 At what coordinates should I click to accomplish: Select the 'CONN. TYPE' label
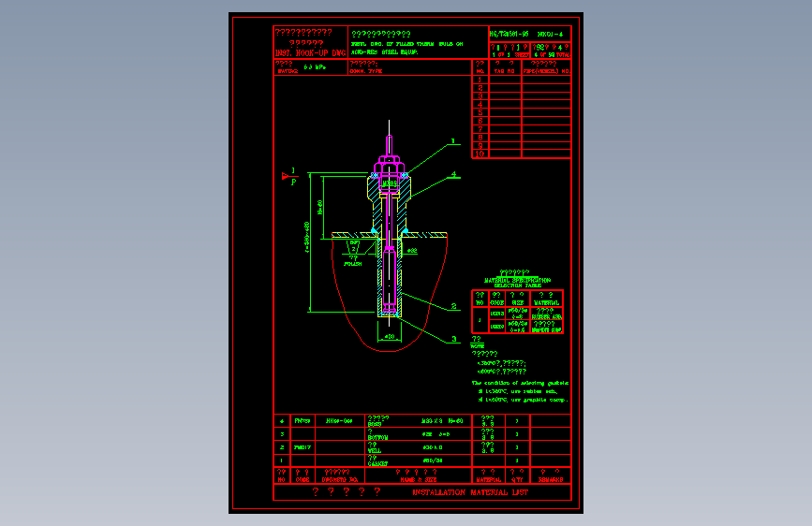click(365, 71)
